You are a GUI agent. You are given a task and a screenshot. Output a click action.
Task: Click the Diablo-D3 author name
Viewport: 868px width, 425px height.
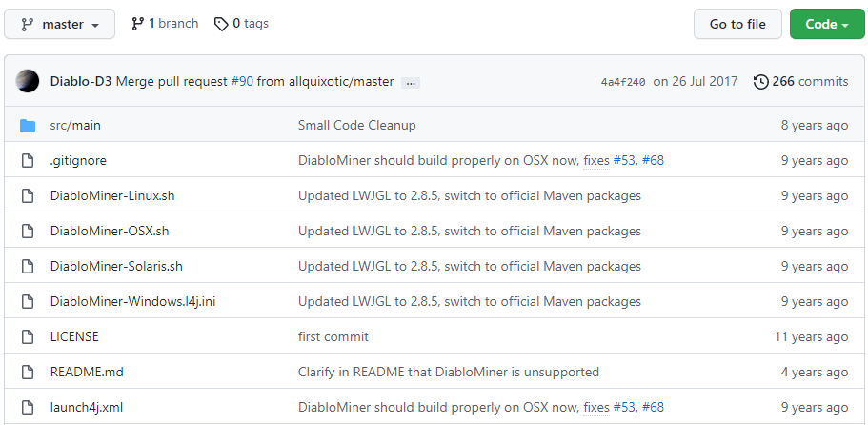81,82
